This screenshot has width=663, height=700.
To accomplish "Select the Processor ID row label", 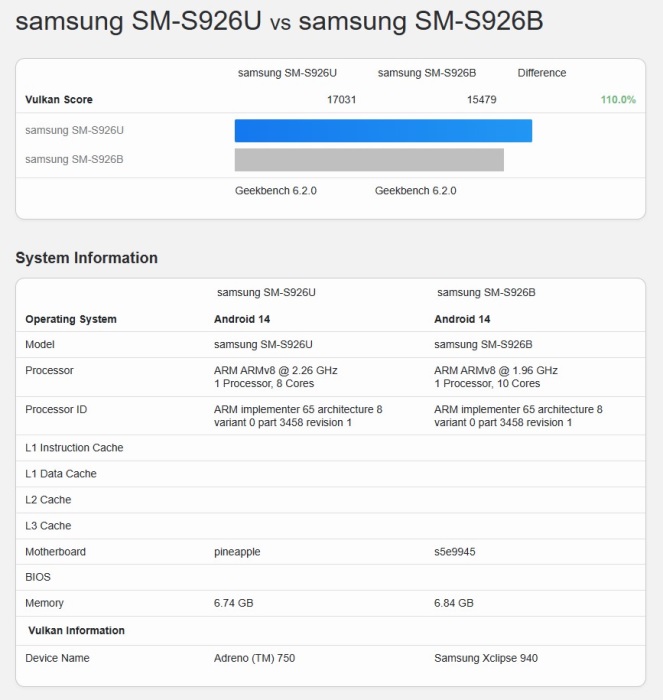I will point(56,409).
